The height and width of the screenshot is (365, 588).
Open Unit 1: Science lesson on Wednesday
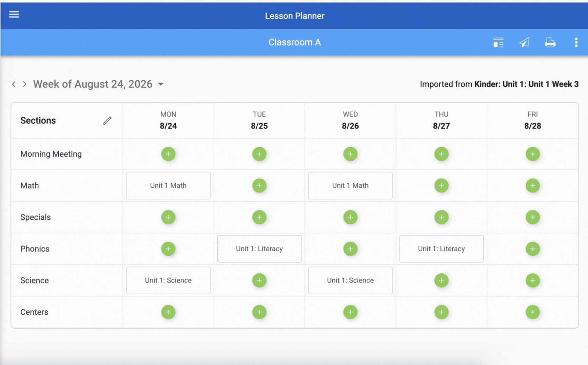[350, 280]
